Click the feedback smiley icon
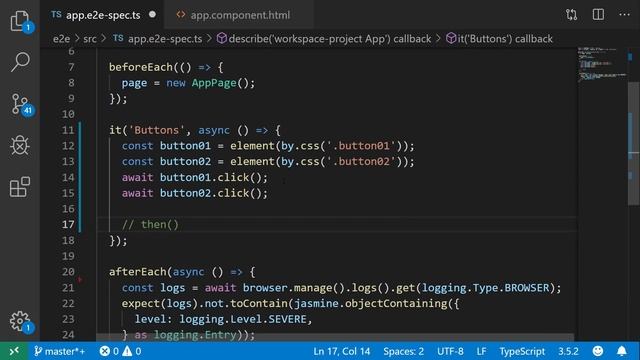The width and height of the screenshot is (640, 360). tap(598, 351)
